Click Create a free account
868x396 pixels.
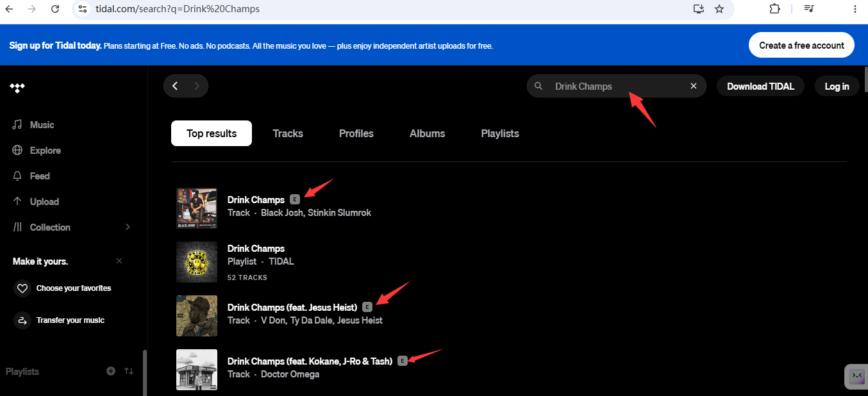[x=801, y=45]
